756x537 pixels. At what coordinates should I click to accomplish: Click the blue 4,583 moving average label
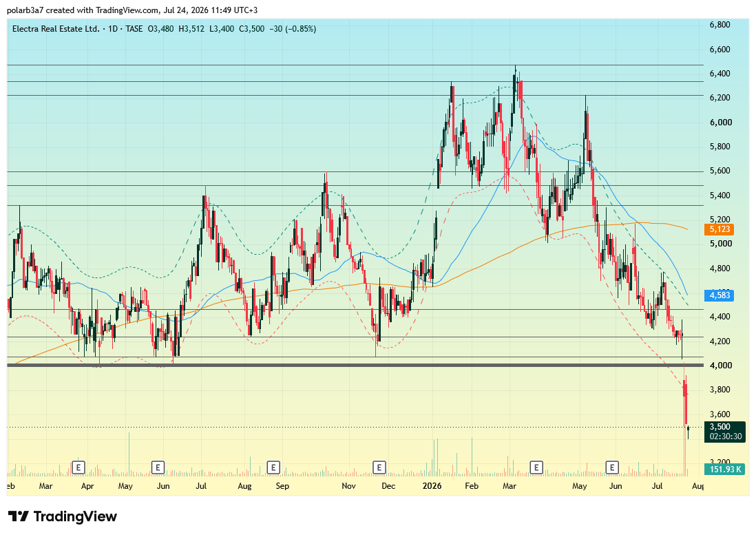pos(719,295)
